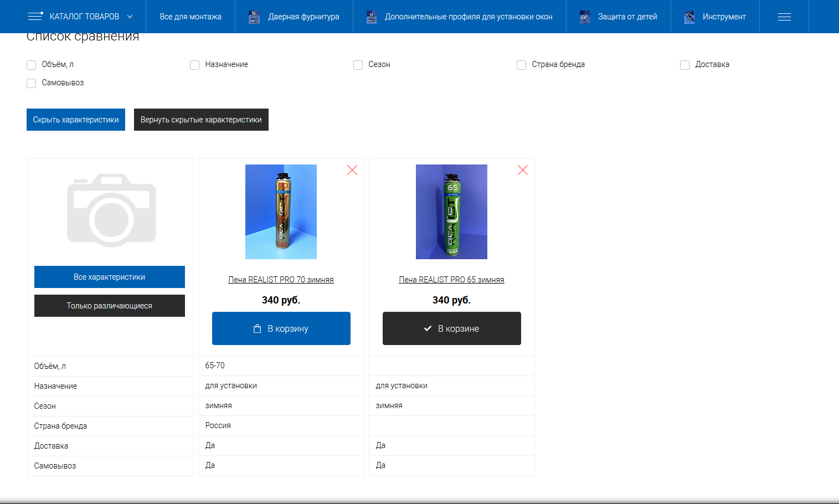Open the hamburger more-categories menu
This screenshot has height=504, width=839.
coord(784,17)
